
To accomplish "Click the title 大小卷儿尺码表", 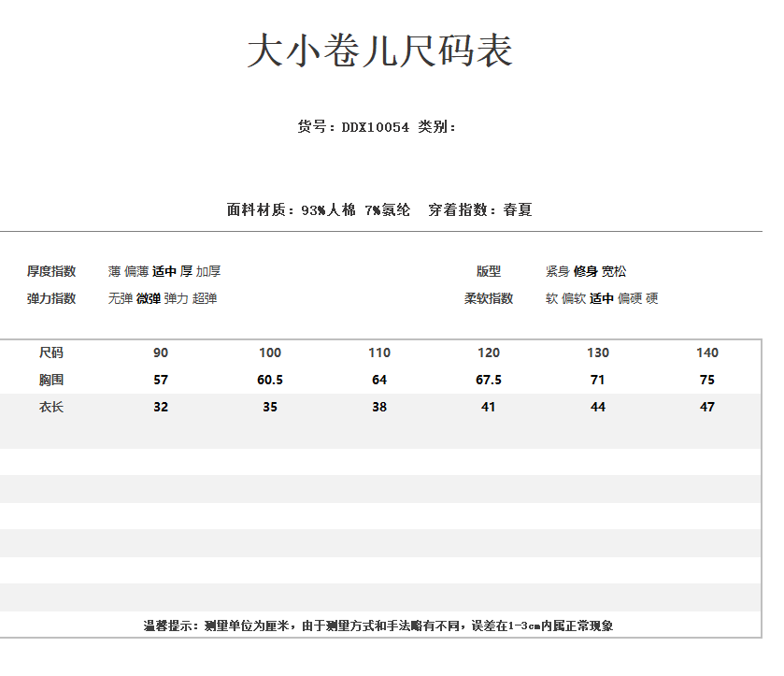I will 380,50.
